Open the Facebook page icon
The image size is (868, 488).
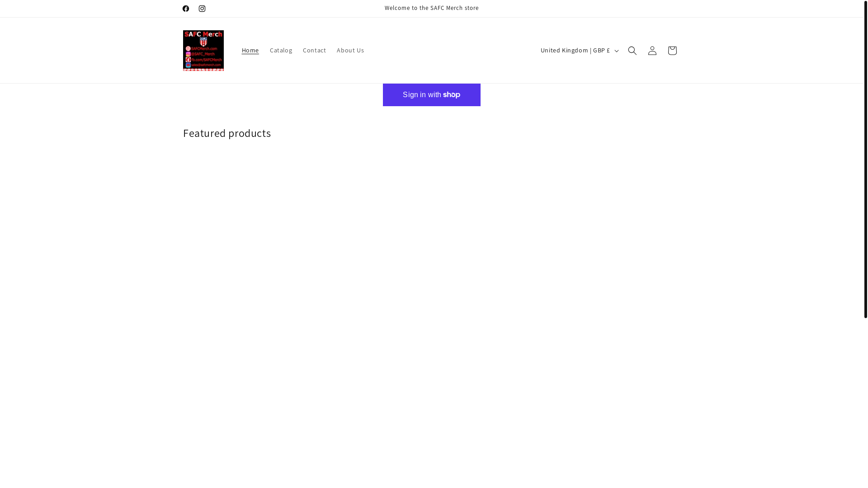click(x=186, y=9)
